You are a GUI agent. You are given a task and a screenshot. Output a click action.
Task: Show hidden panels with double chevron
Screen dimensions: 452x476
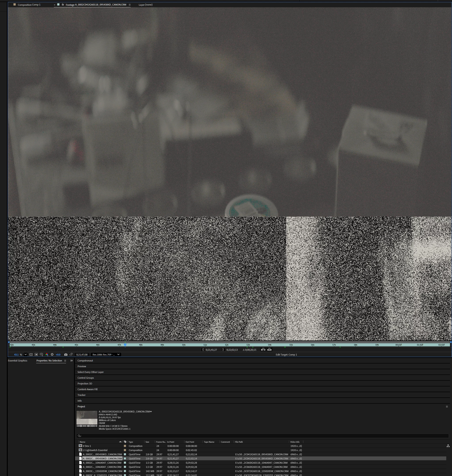tap(71, 361)
